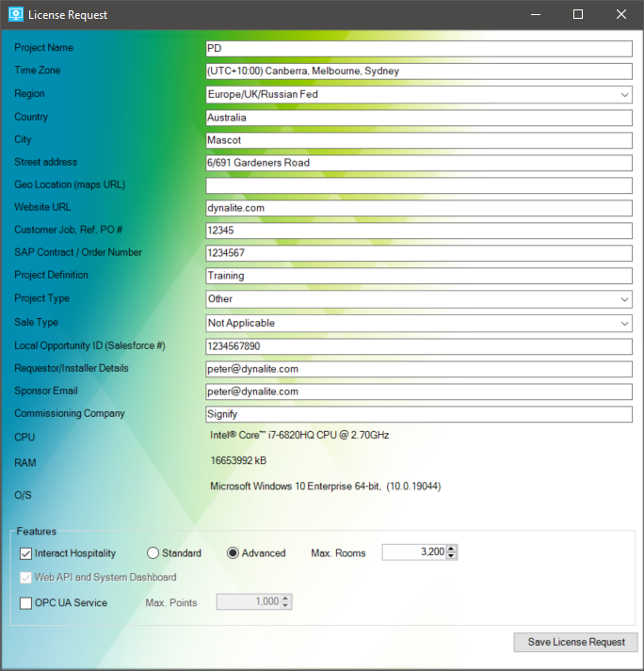
Task: Minimize the License Request window
Action: 536,14
